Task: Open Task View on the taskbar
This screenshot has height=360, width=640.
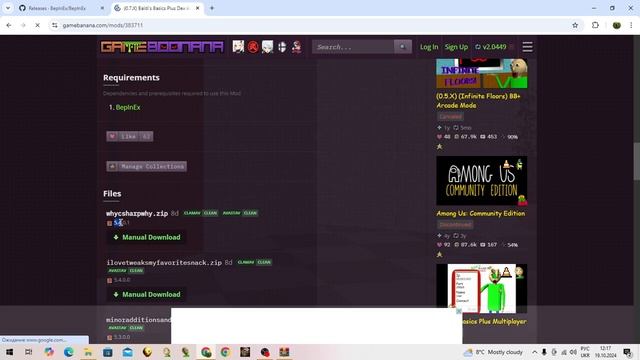Action: tap(29, 352)
